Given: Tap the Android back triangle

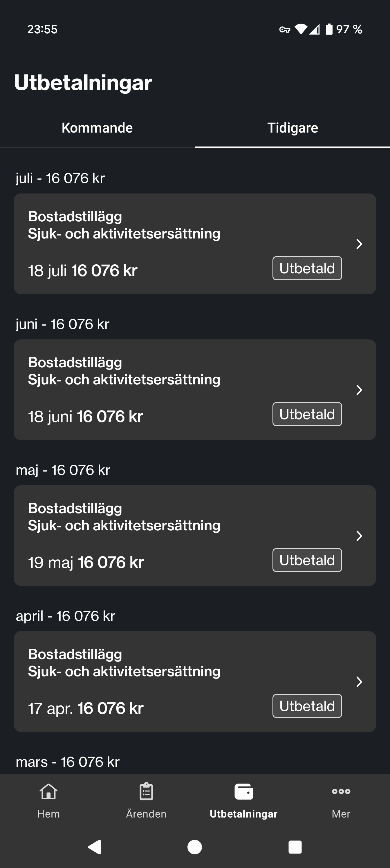Looking at the screenshot, I should point(95,847).
